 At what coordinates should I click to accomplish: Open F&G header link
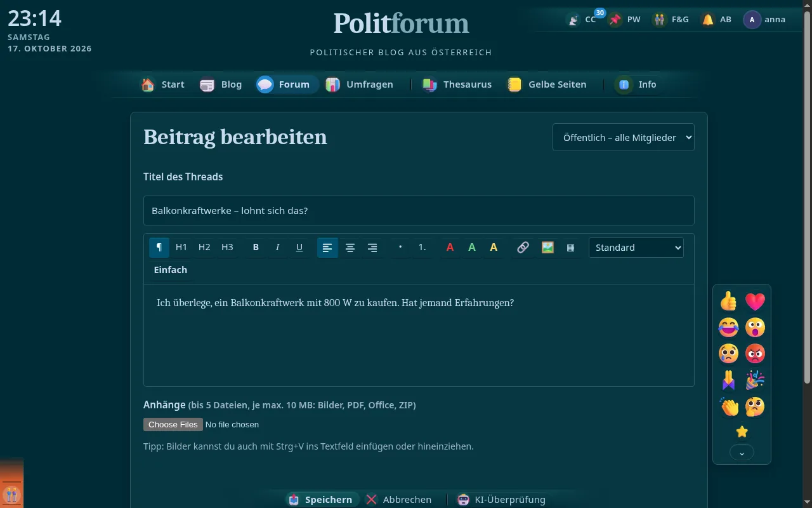click(x=672, y=20)
